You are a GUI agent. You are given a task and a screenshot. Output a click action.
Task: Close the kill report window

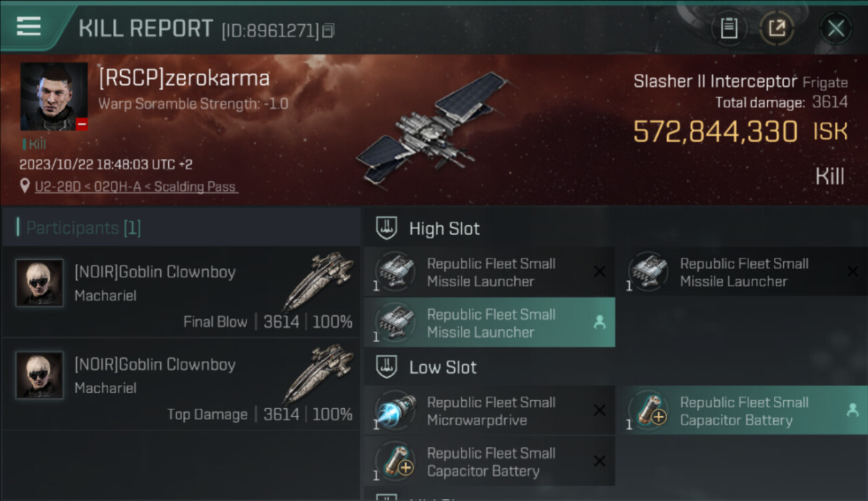pos(835,28)
